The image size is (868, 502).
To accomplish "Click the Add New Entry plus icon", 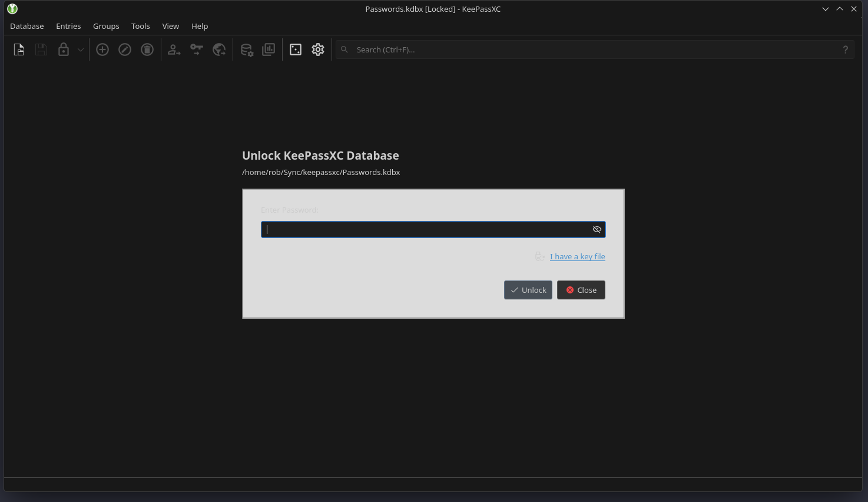I will click(x=102, y=50).
